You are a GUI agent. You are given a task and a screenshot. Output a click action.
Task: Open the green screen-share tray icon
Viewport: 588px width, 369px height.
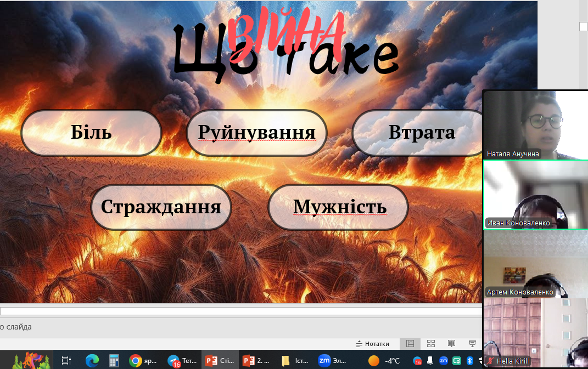456,361
